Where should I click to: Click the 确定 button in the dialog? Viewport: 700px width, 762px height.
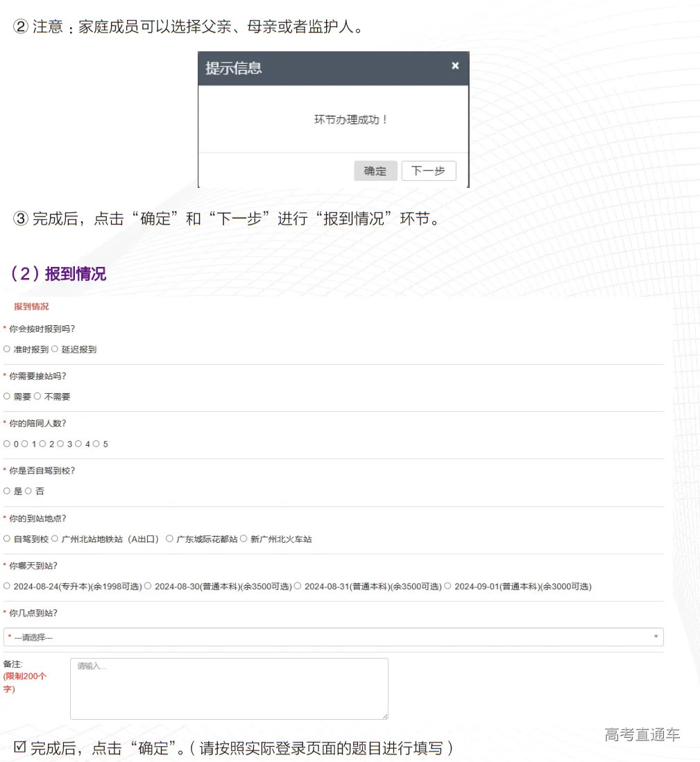[375, 171]
